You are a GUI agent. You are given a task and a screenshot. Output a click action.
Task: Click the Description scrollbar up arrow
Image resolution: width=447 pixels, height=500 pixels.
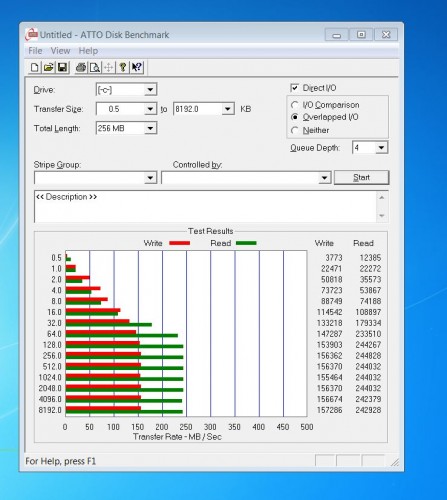[x=382, y=198]
